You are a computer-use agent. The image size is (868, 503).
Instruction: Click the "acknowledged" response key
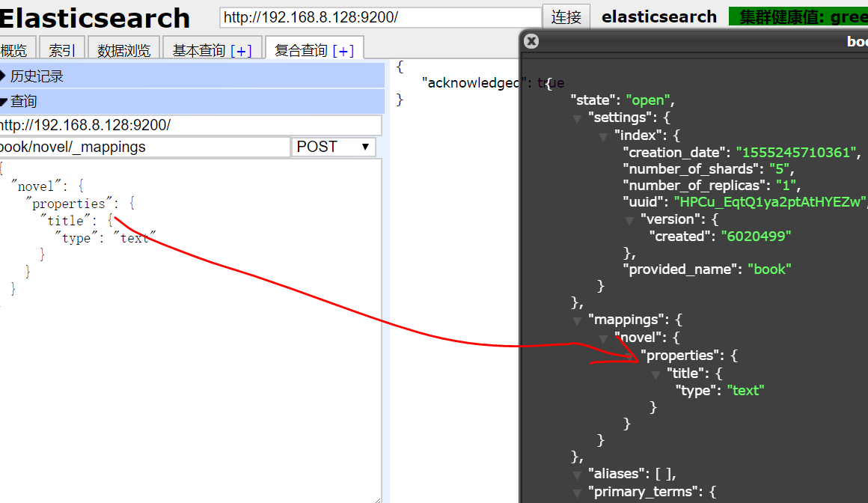point(471,83)
